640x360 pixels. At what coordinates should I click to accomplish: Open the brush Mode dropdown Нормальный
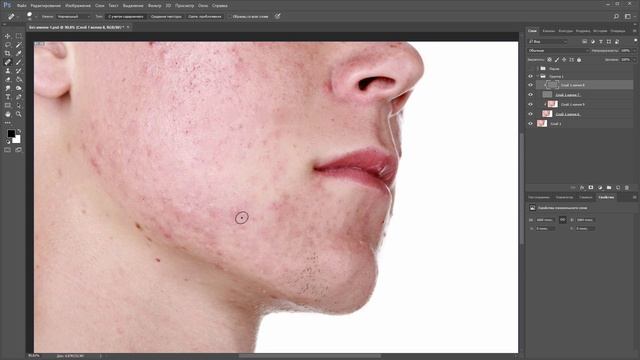[x=73, y=17]
